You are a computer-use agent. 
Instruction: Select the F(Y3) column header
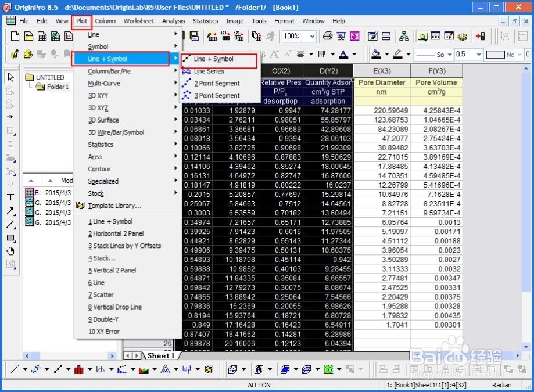(436, 71)
